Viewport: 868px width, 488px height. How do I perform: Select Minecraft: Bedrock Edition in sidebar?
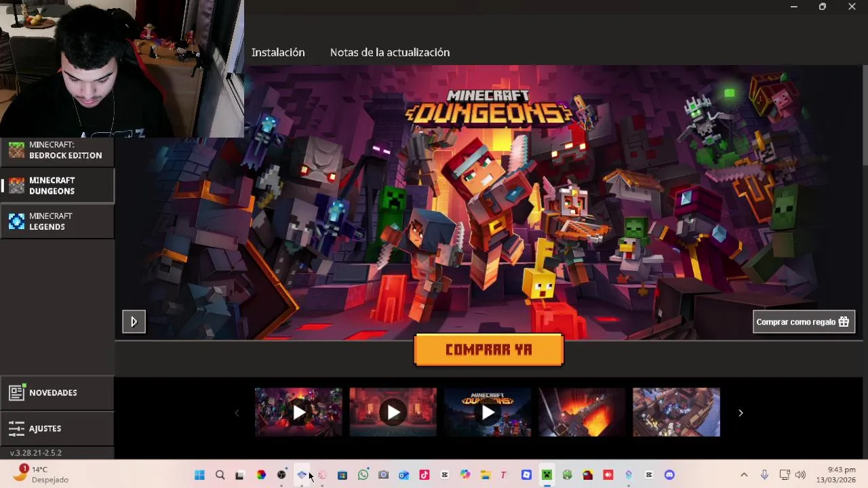tap(57, 150)
